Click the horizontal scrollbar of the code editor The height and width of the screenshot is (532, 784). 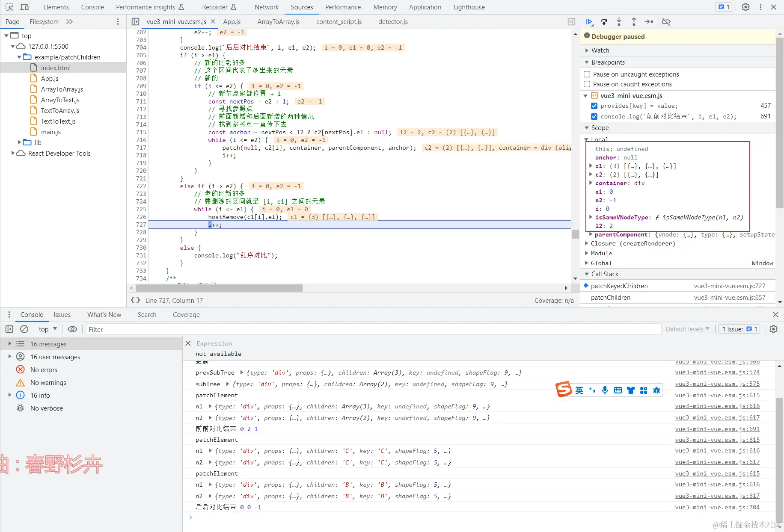pyautogui.click(x=219, y=288)
